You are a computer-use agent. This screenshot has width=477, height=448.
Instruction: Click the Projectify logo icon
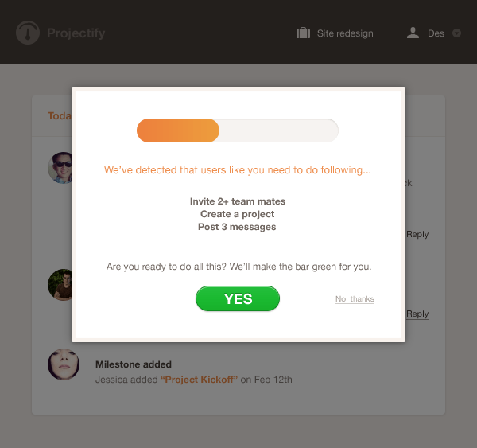[29, 33]
